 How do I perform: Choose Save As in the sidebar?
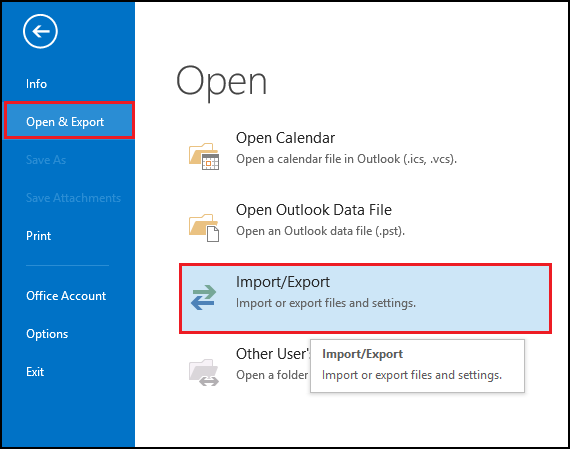pyautogui.click(x=46, y=160)
